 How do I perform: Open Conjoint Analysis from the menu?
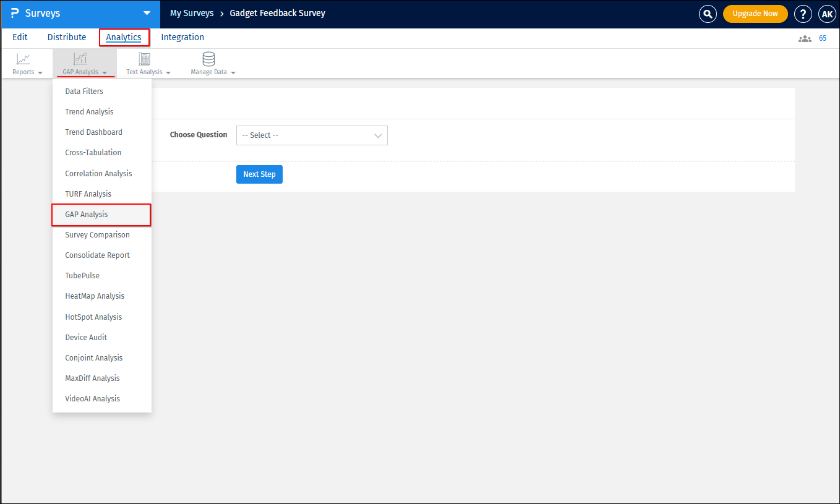[102, 358]
